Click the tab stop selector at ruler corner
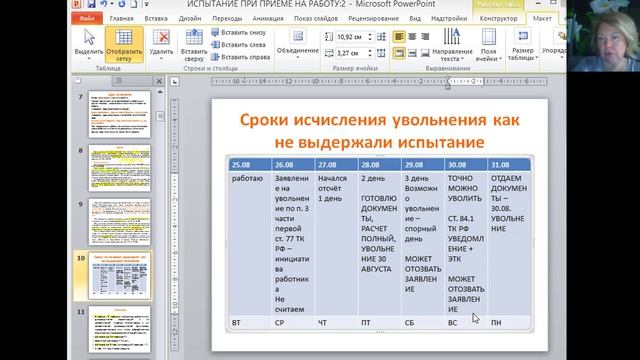 point(175,82)
